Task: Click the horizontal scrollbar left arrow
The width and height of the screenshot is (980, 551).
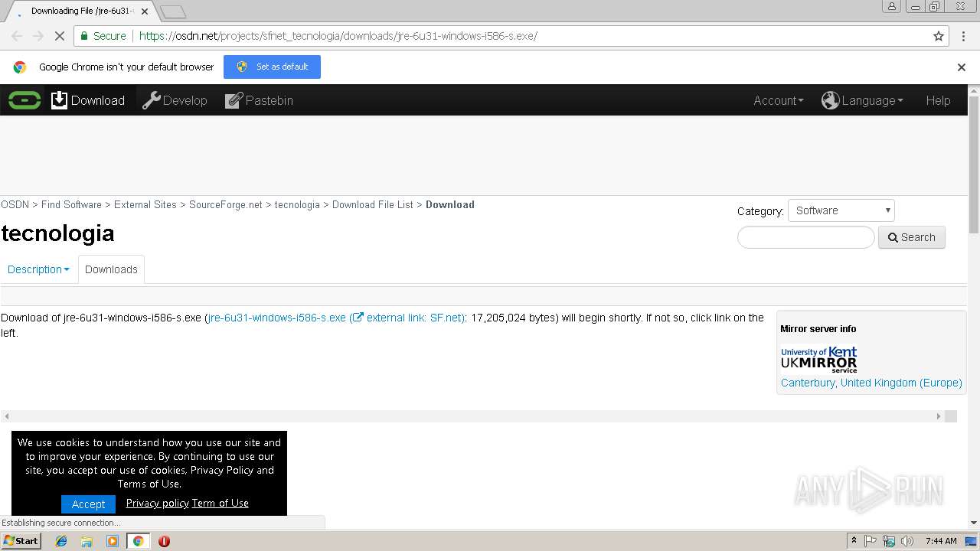Action: pyautogui.click(x=7, y=416)
